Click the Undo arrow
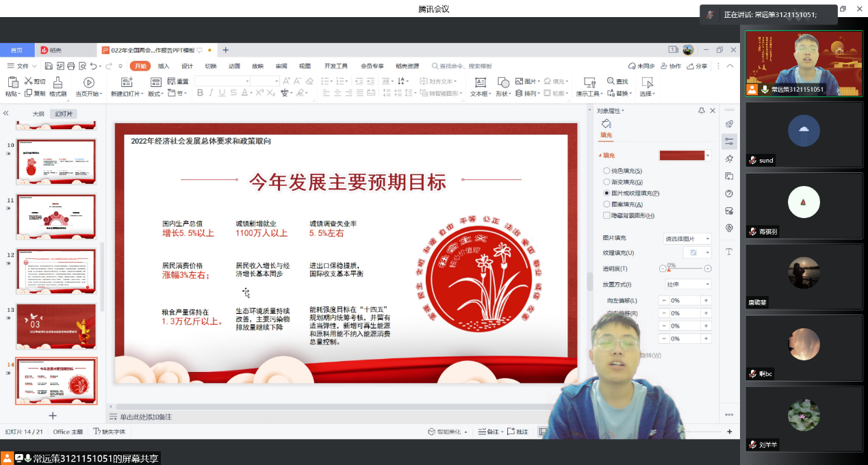This screenshot has width=868, height=465. 93,66
